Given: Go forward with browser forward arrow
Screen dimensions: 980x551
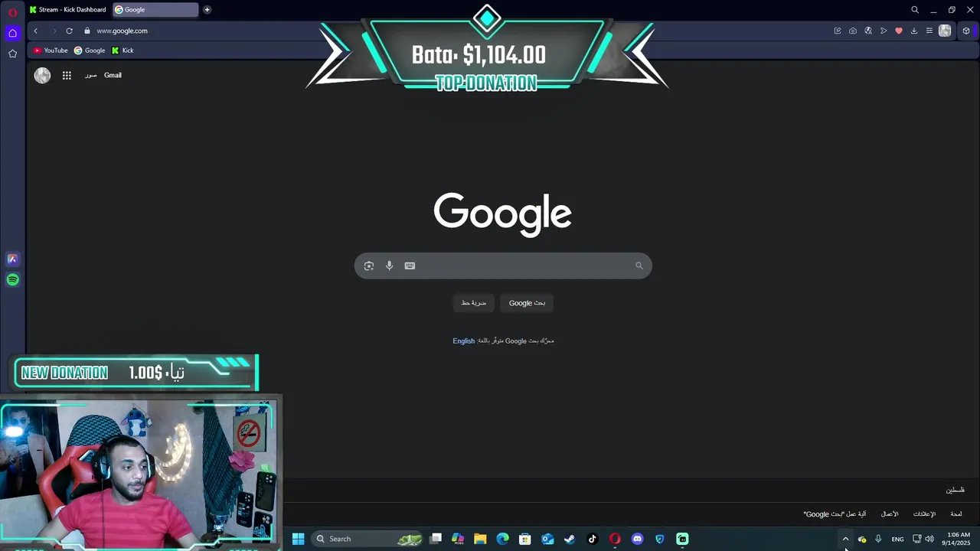Looking at the screenshot, I should (54, 31).
